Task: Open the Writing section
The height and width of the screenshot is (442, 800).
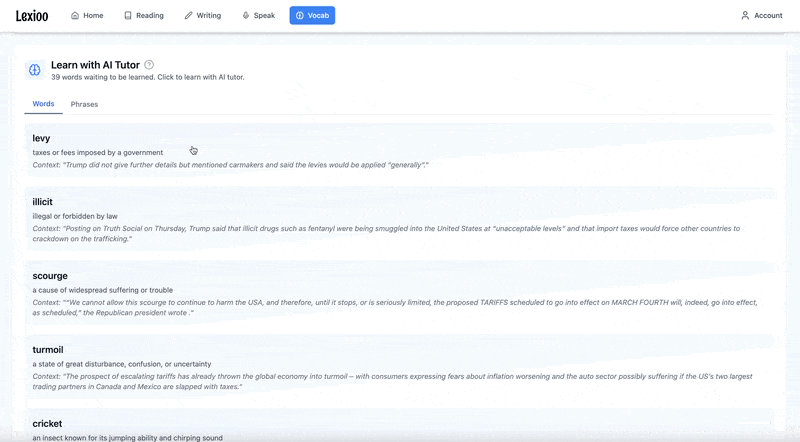Action: click(203, 15)
